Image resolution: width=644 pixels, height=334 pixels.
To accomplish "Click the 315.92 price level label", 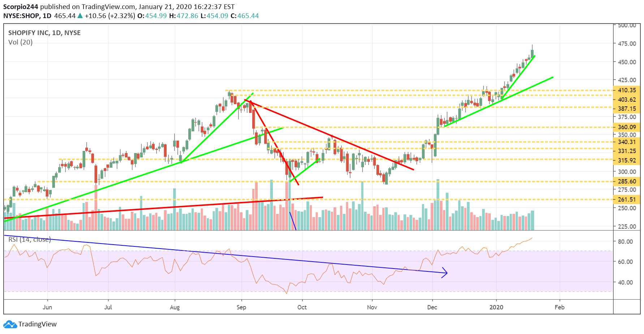I will tap(627, 160).
